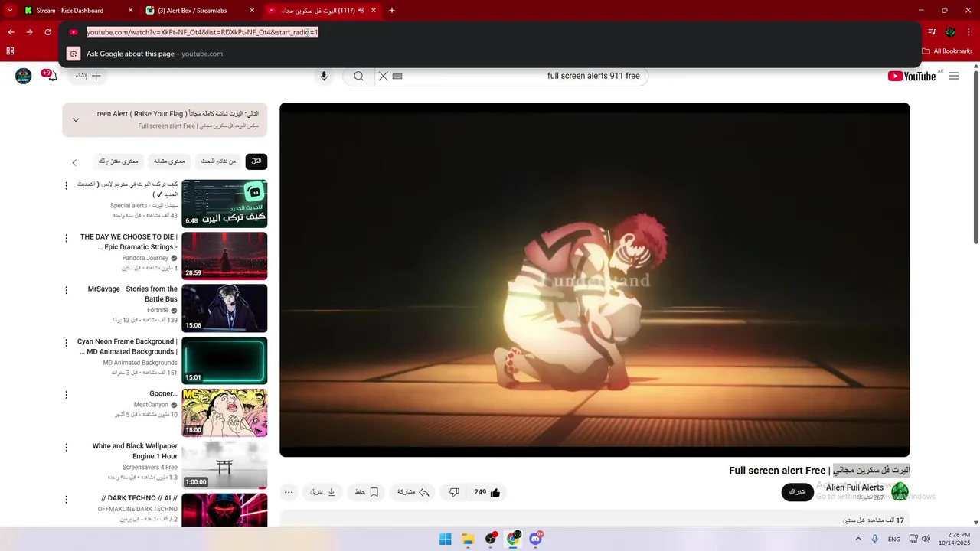Close the active YouTube tab
Viewport: 980px width, 551px height.
pos(374,11)
